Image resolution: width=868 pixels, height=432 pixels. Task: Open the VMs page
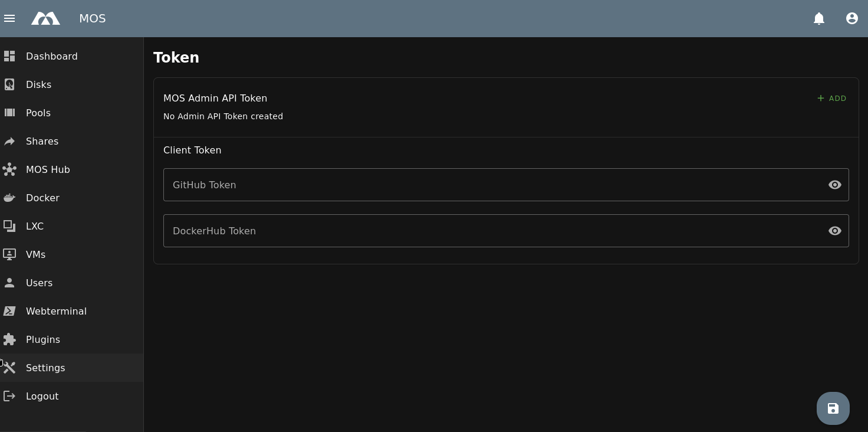pyautogui.click(x=35, y=254)
